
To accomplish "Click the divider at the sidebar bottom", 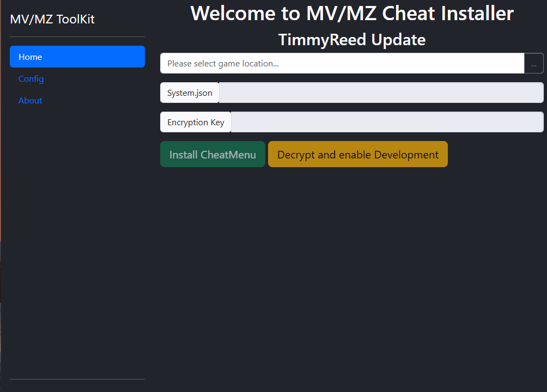I will (77, 379).
